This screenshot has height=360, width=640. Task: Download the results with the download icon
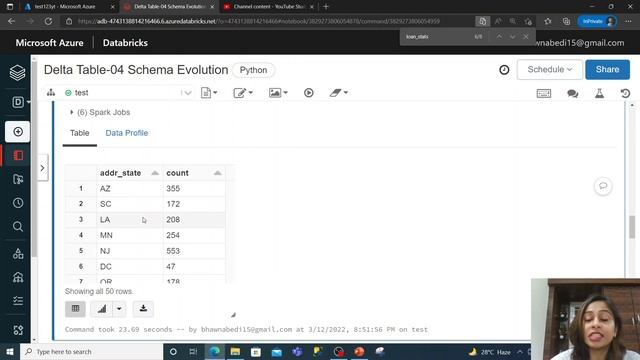143,309
